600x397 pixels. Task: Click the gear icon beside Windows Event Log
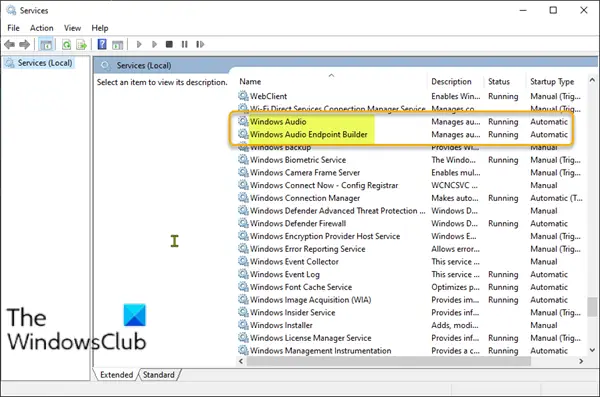click(243, 273)
